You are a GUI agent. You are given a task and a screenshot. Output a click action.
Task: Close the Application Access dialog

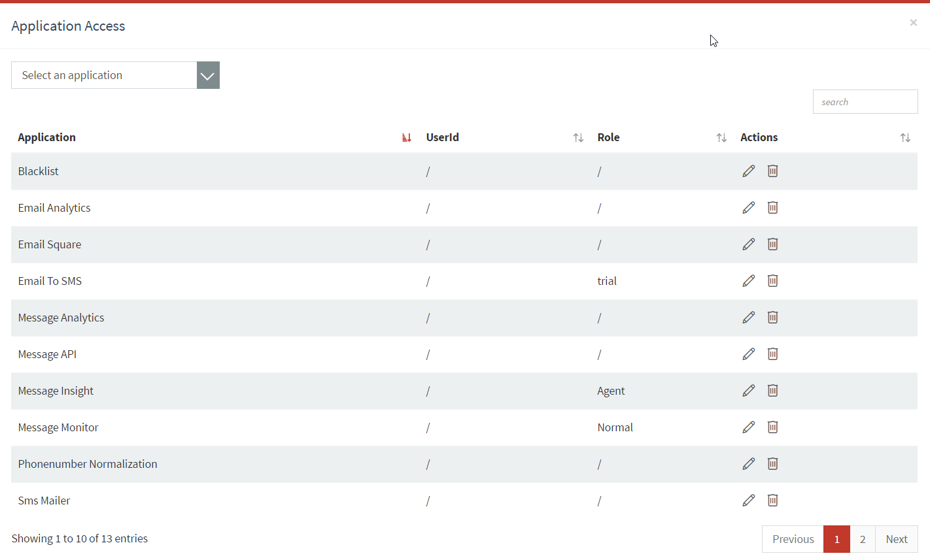click(x=913, y=23)
